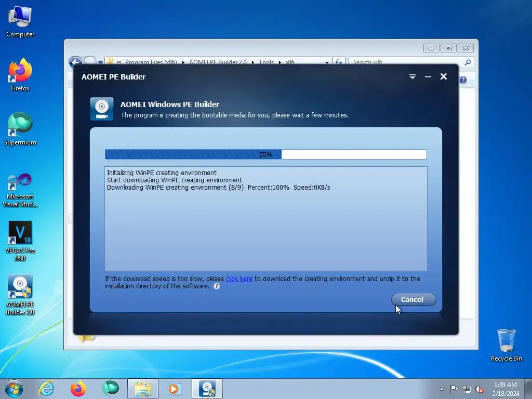This screenshot has height=399, width=532.
Task: Click the Cancel button
Action: (x=413, y=299)
